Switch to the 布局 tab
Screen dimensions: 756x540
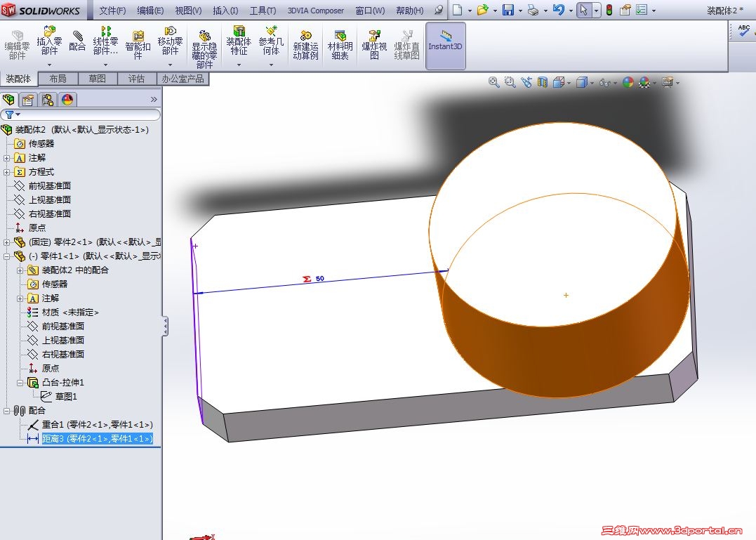[x=58, y=79]
